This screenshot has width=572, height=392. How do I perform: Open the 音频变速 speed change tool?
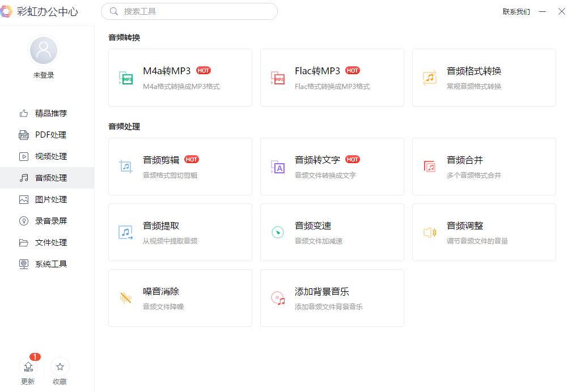pos(332,232)
